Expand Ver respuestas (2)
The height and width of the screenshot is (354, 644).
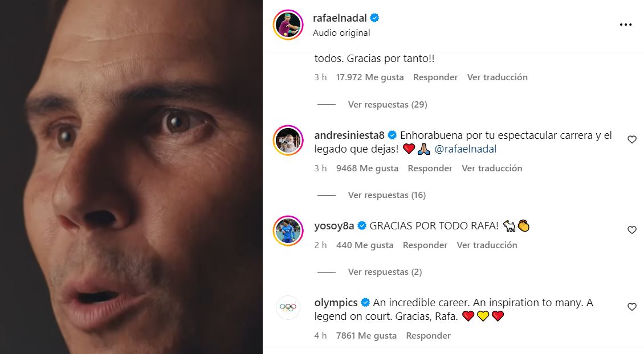coord(385,272)
